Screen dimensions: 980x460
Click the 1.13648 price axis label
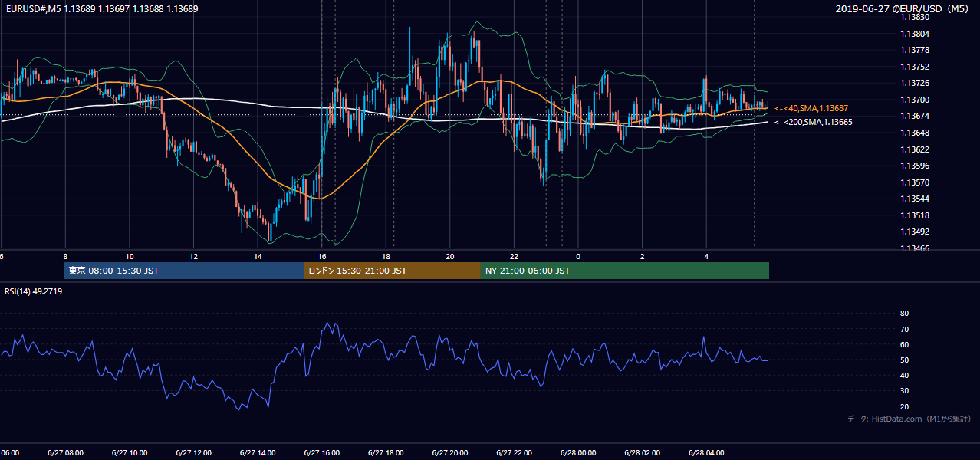[914, 133]
